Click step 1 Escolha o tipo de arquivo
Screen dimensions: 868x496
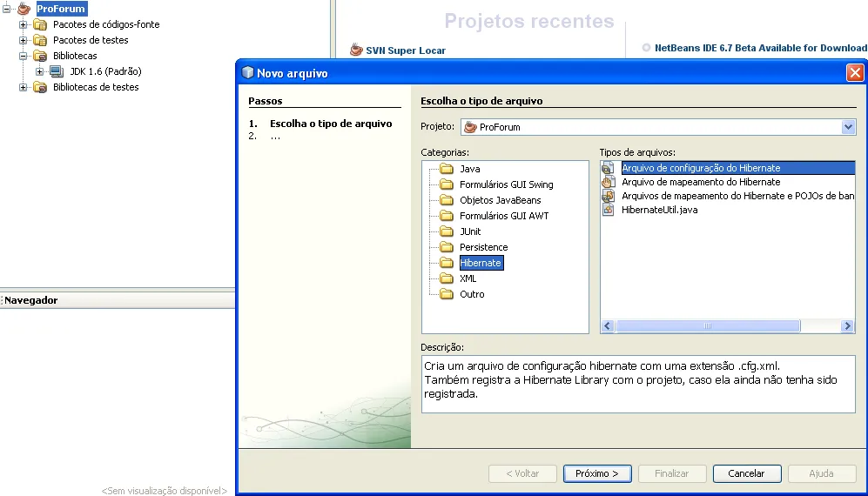click(331, 124)
